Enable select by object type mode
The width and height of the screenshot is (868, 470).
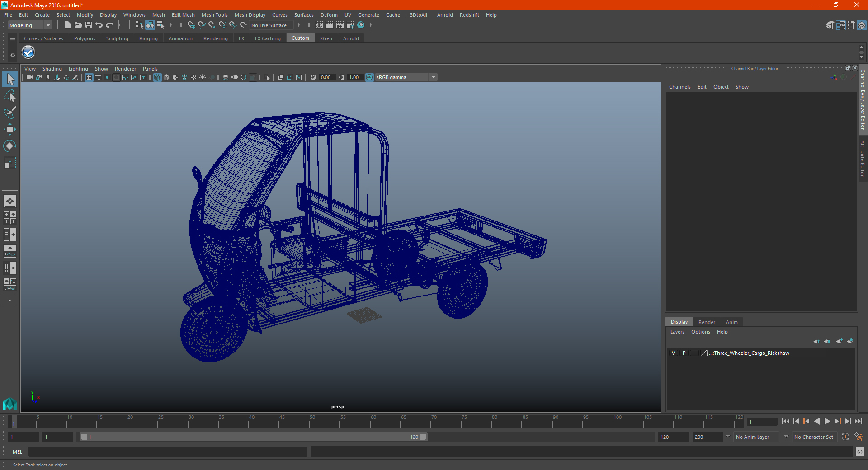(x=150, y=25)
